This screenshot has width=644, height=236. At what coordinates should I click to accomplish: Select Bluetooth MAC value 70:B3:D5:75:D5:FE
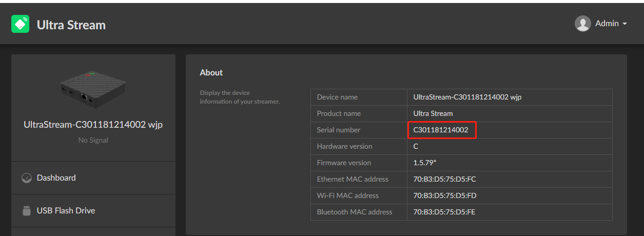click(x=444, y=212)
